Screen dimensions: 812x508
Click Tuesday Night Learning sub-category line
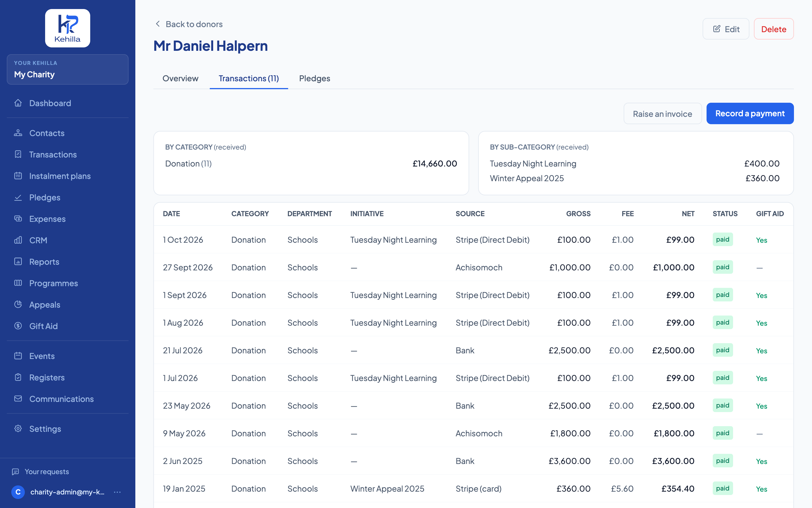(x=634, y=164)
